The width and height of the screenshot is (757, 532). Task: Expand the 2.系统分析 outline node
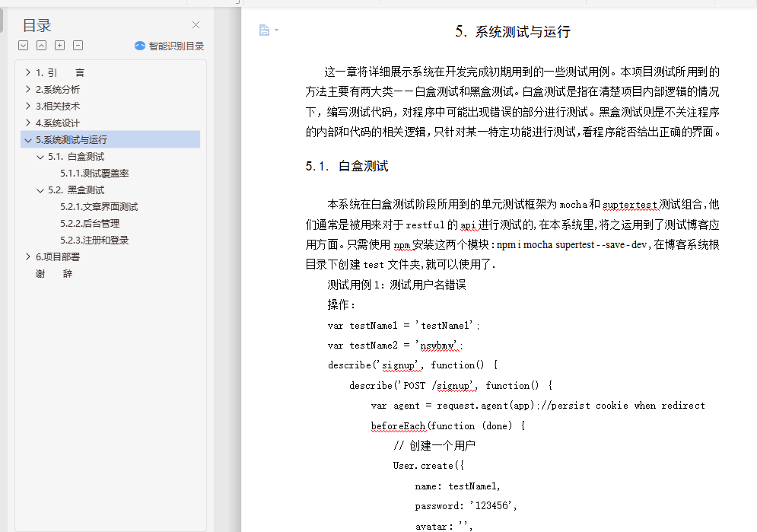28,89
